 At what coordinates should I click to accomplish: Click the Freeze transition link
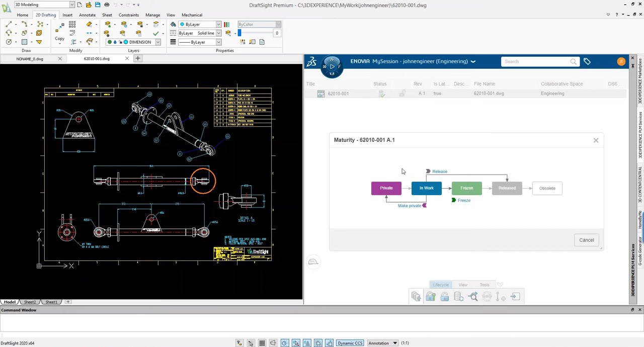click(x=463, y=200)
